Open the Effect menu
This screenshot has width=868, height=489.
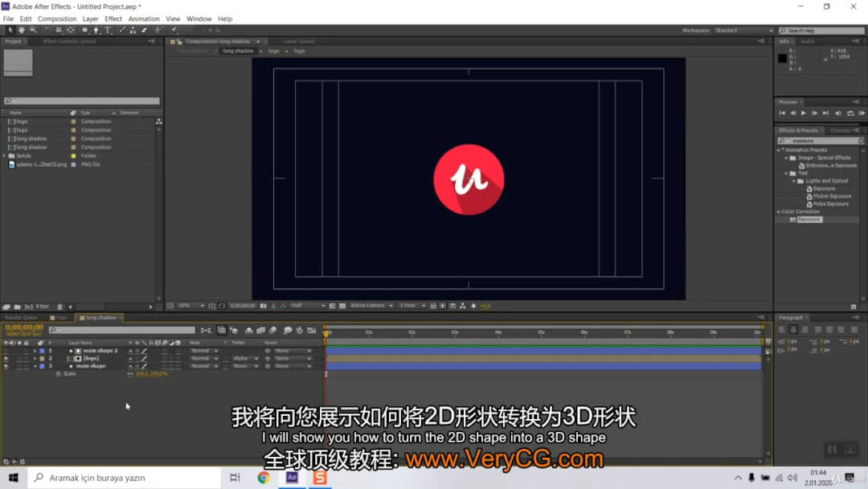(x=113, y=18)
